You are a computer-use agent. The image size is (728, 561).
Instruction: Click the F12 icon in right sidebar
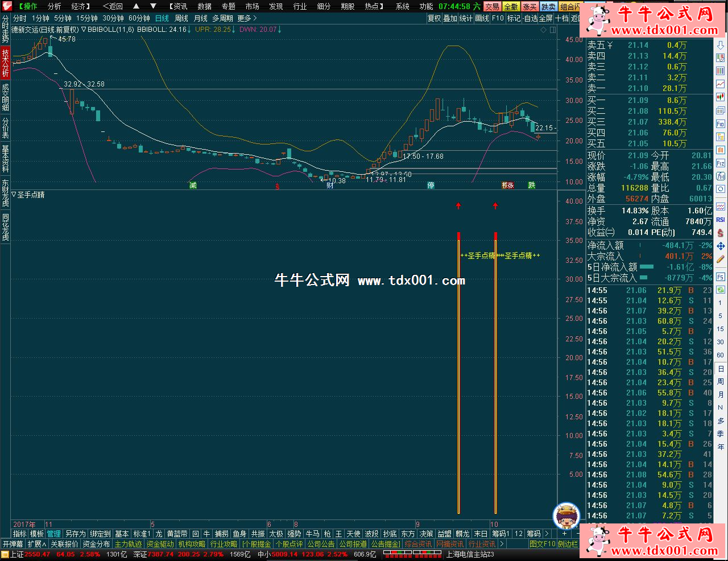point(721,163)
